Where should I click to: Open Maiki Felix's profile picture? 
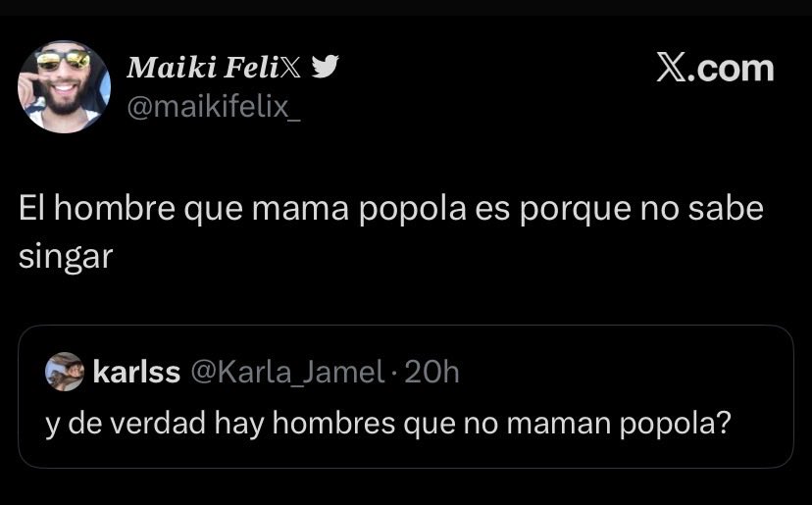[x=64, y=87]
